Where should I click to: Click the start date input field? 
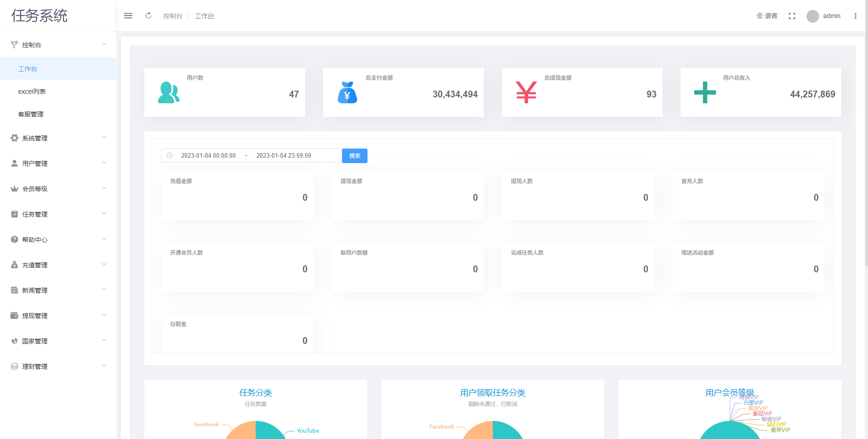click(208, 155)
